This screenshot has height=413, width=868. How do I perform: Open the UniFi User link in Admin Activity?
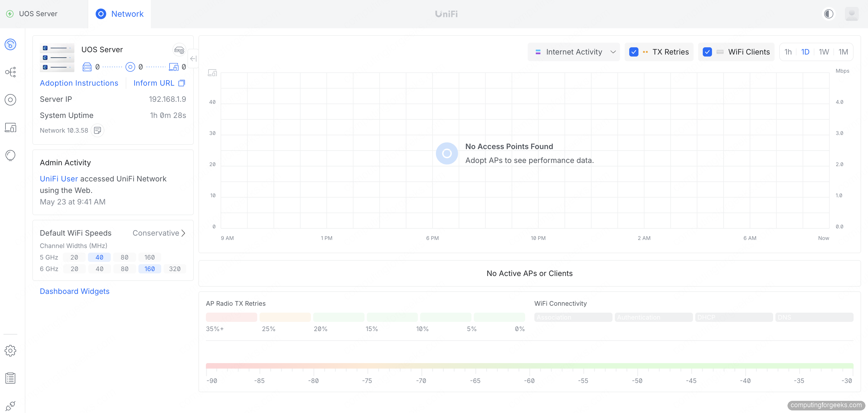tap(59, 179)
